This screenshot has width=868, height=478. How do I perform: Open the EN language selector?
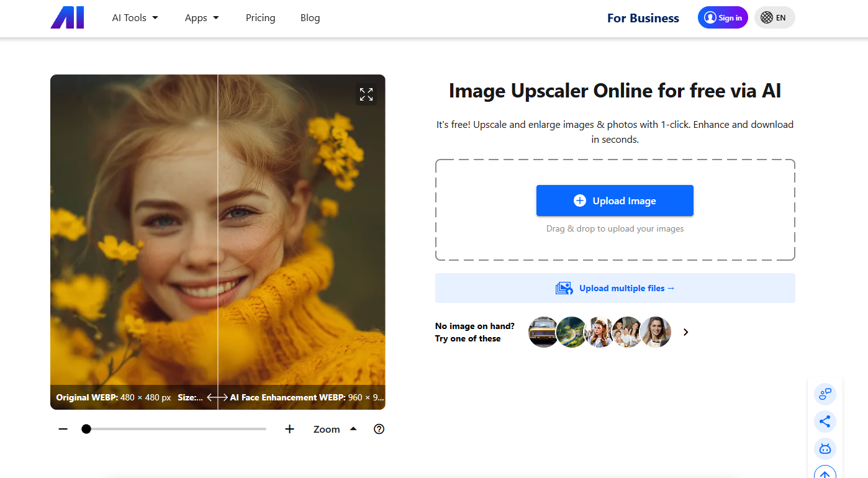(774, 17)
